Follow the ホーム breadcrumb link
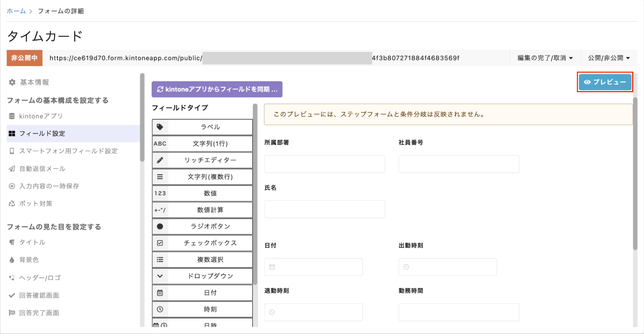This screenshot has width=644, height=334. click(x=16, y=11)
